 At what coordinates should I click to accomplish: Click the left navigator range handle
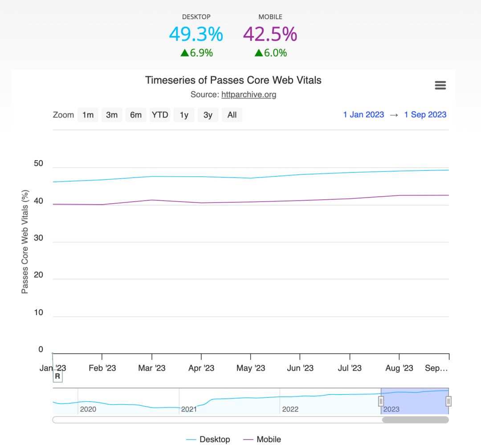pyautogui.click(x=381, y=401)
